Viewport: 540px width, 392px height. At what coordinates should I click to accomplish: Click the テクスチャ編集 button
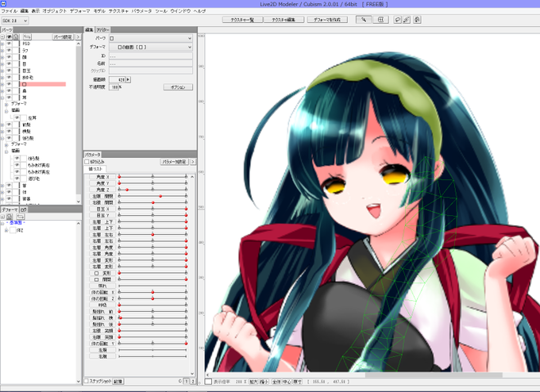pos(283,20)
